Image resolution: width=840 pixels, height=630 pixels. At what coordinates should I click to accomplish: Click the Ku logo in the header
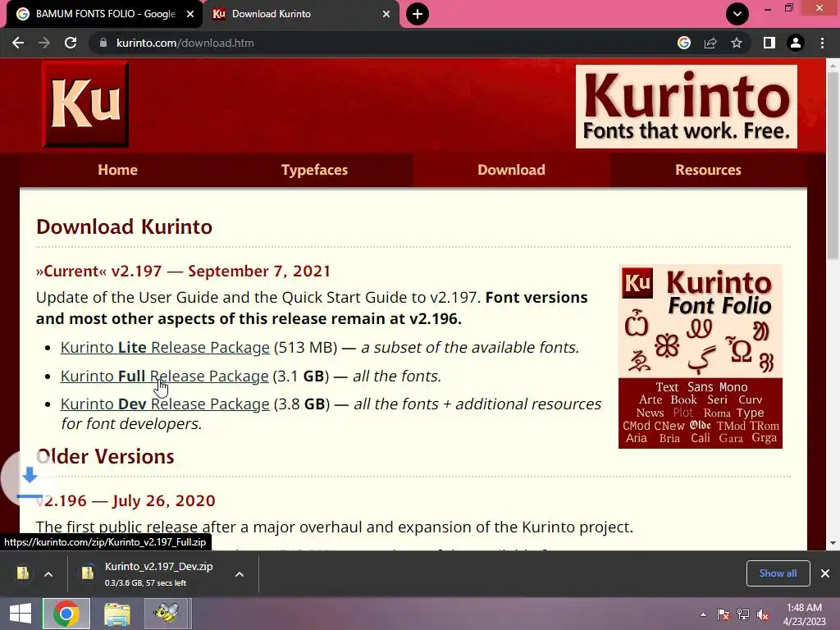tap(85, 104)
